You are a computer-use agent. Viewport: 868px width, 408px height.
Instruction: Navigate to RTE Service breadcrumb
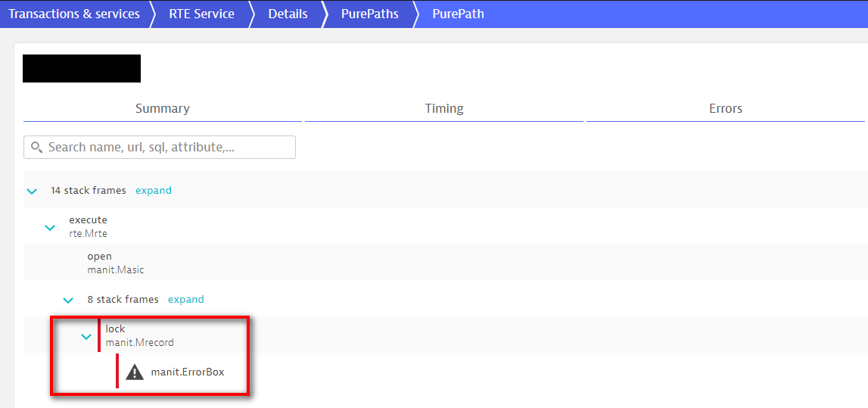pyautogui.click(x=201, y=14)
